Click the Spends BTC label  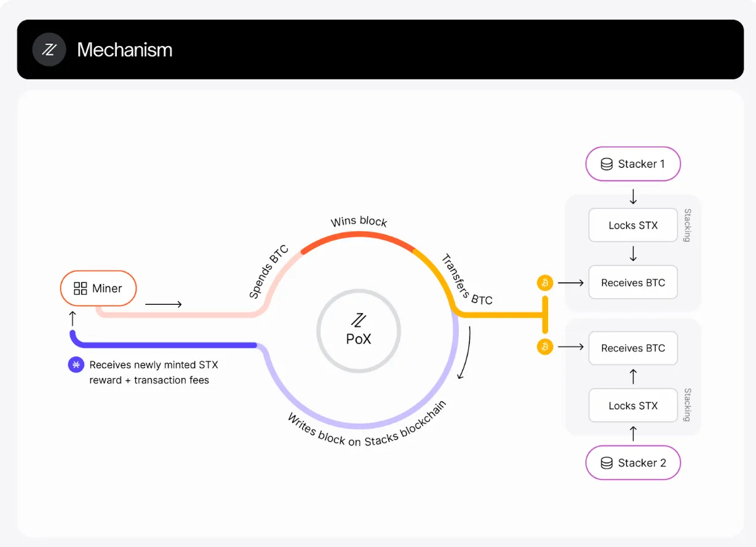[x=269, y=272]
